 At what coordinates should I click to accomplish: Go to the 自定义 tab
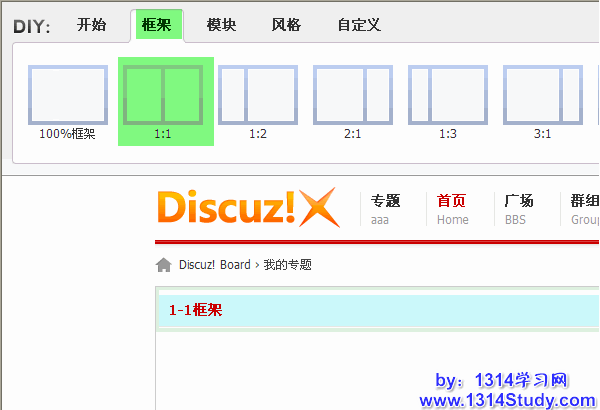tap(359, 25)
